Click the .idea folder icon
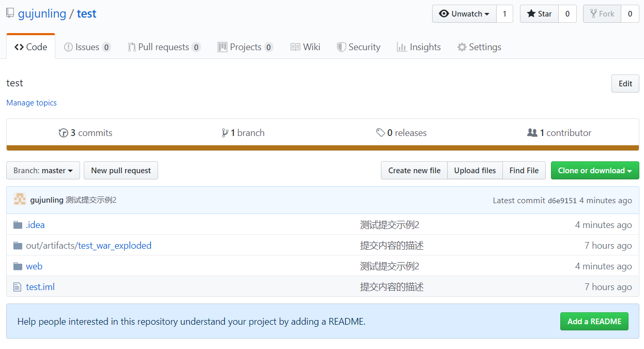644x349 pixels. tap(18, 225)
